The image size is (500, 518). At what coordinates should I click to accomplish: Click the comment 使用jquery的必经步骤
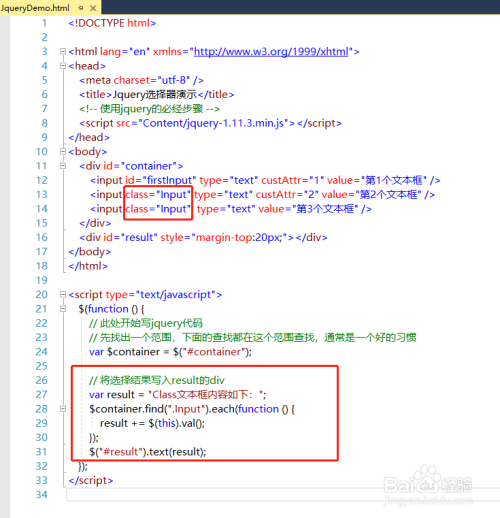pyautogui.click(x=150, y=109)
